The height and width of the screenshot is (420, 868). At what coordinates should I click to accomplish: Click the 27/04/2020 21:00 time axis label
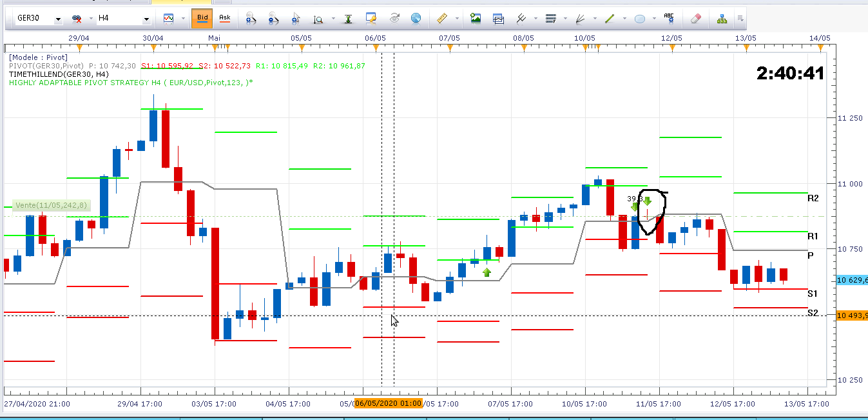37,404
